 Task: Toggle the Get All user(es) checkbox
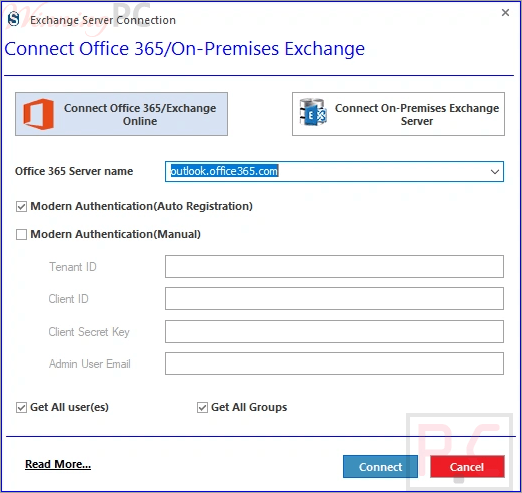click(21, 407)
